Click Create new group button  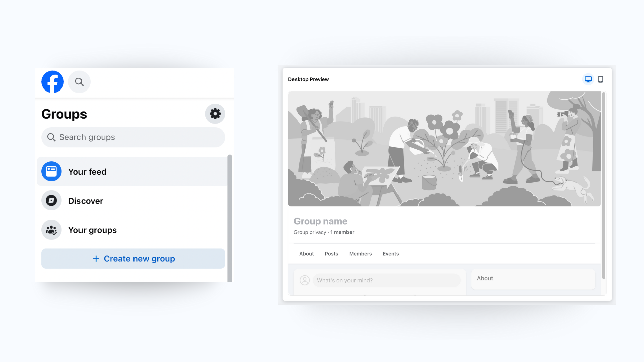pos(133,258)
